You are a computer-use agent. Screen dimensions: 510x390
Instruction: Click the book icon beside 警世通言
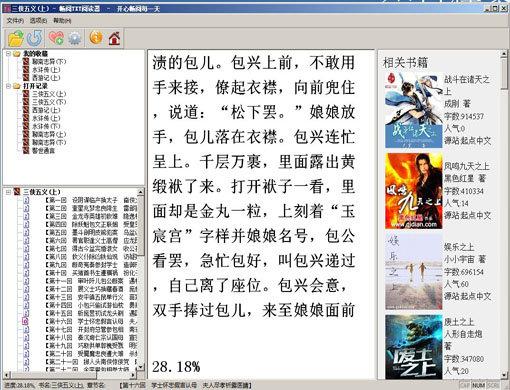coord(26,150)
